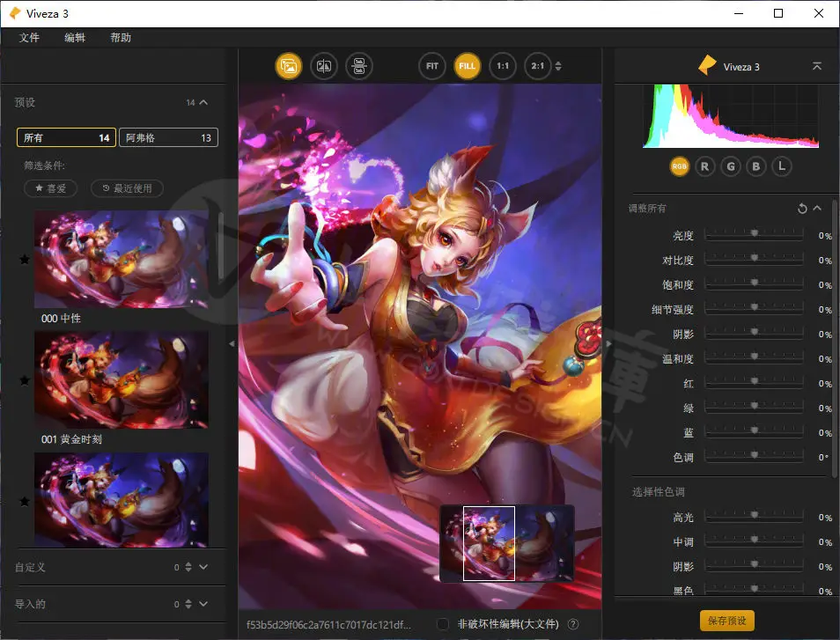Image resolution: width=840 pixels, height=640 pixels.
Task: Click the 亮度 slider
Action: (754, 234)
